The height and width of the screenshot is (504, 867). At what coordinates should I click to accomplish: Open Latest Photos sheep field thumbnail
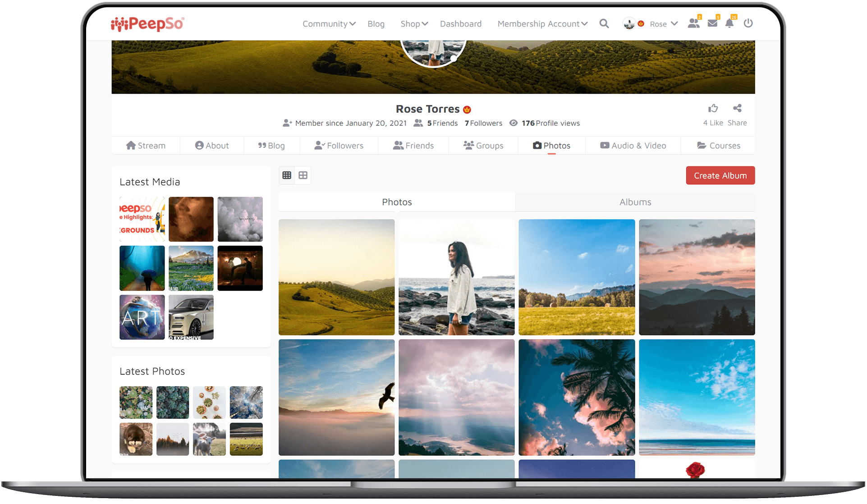(246, 439)
